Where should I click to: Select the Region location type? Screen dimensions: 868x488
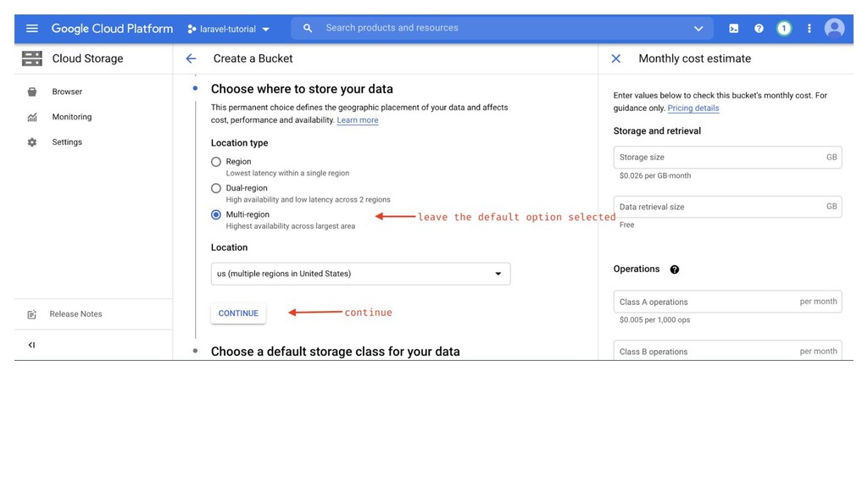(216, 162)
